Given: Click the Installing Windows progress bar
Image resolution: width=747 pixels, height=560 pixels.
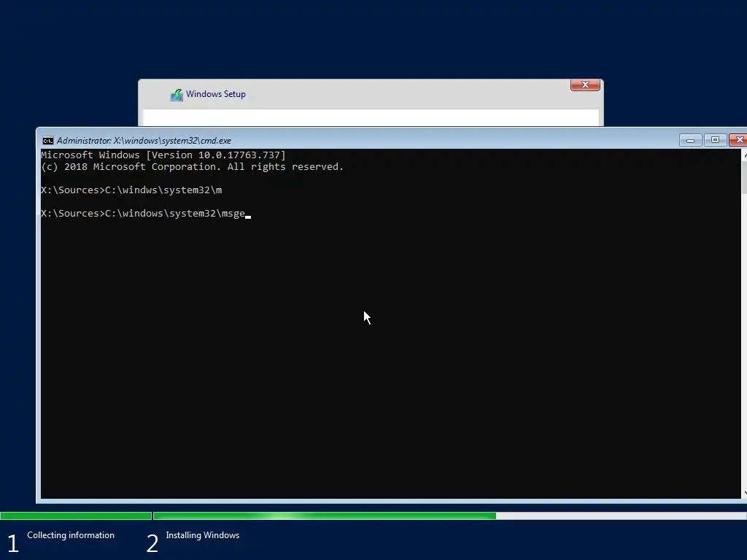Looking at the screenshot, I should point(449,516).
